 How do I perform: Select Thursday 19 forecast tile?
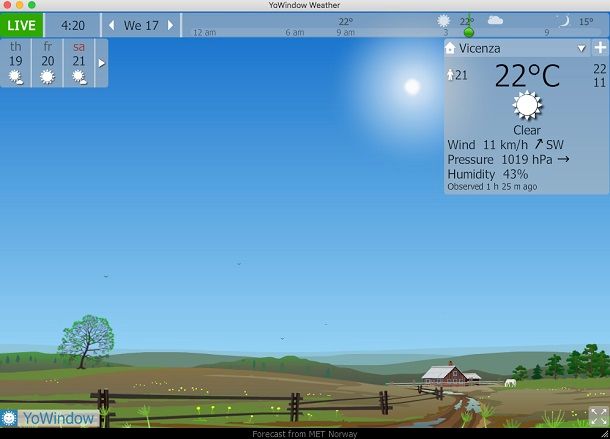pyautogui.click(x=16, y=63)
